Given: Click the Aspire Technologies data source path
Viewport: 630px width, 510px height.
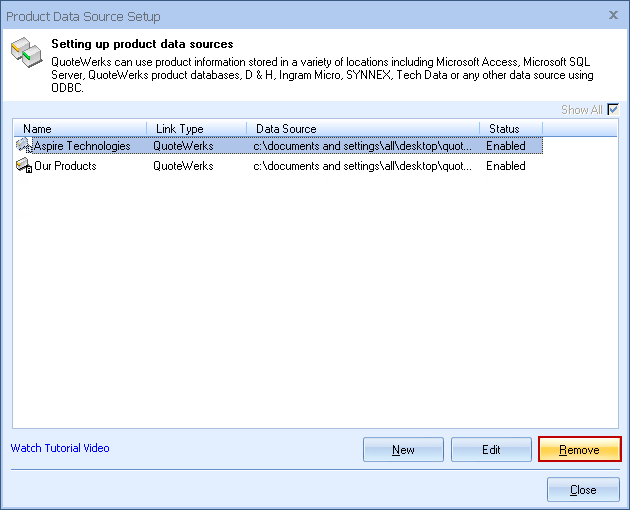Looking at the screenshot, I should click(x=361, y=146).
